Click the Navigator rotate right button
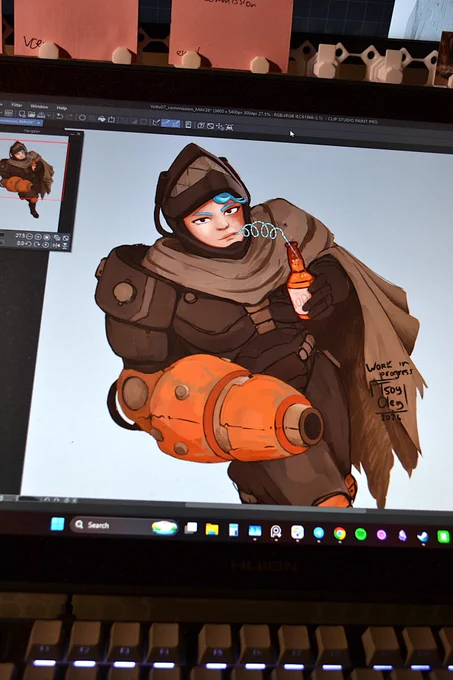The image size is (453, 680). pyautogui.click(x=37, y=245)
